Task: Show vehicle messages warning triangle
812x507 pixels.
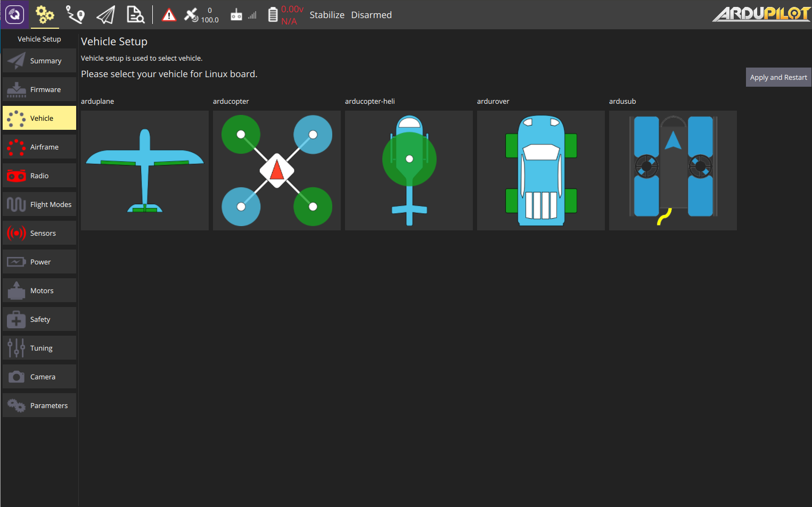Action: pos(169,15)
